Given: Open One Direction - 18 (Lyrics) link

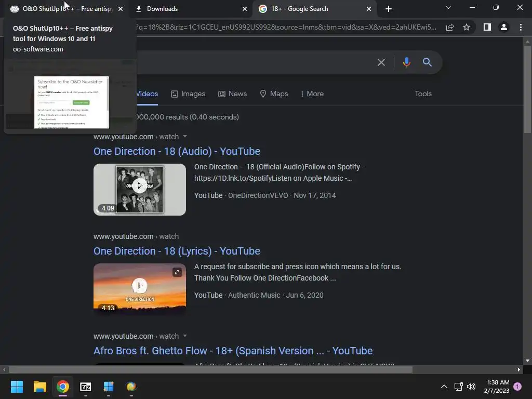Looking at the screenshot, I should [177, 251].
